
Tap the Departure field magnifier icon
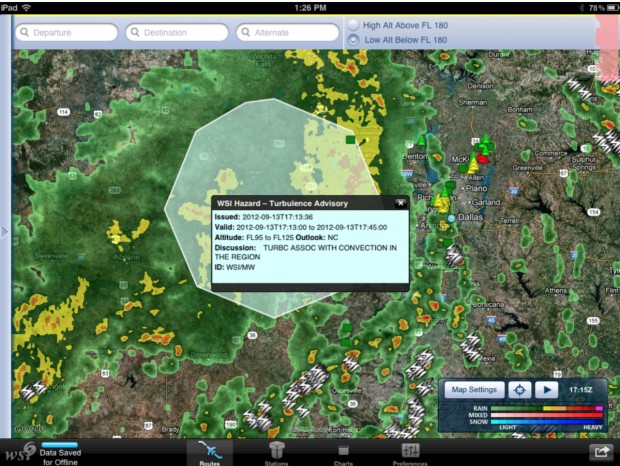[x=24, y=32]
